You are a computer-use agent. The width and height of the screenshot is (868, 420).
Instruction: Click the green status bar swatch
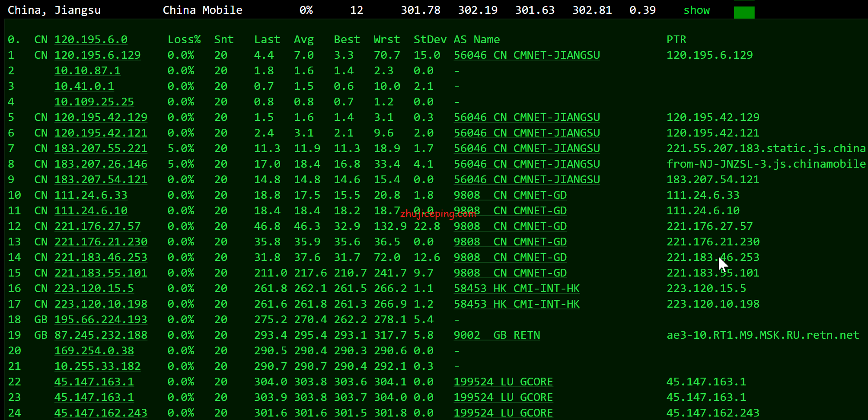[744, 12]
